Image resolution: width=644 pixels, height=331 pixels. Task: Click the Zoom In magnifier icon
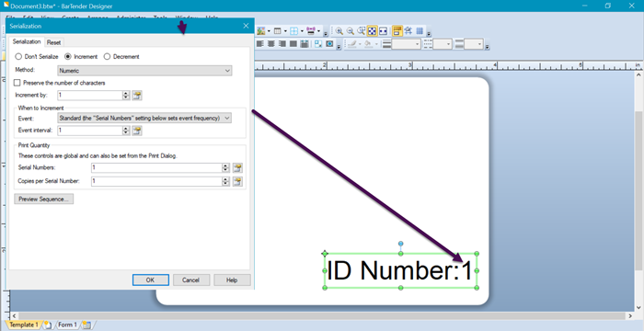click(339, 30)
